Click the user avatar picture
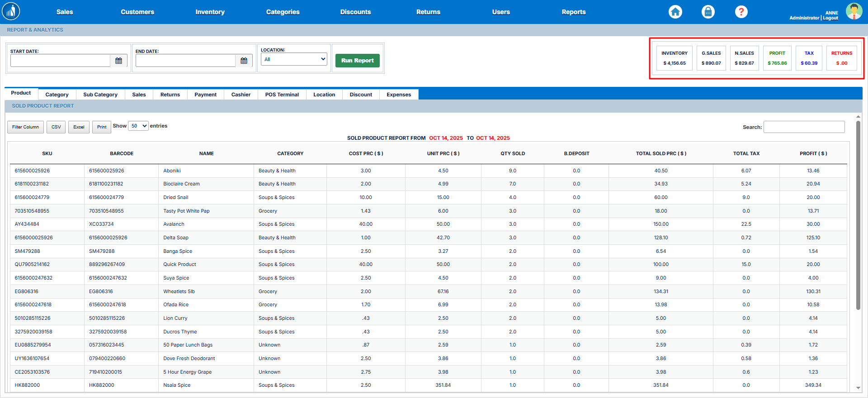The height and width of the screenshot is (399, 868). point(854,11)
